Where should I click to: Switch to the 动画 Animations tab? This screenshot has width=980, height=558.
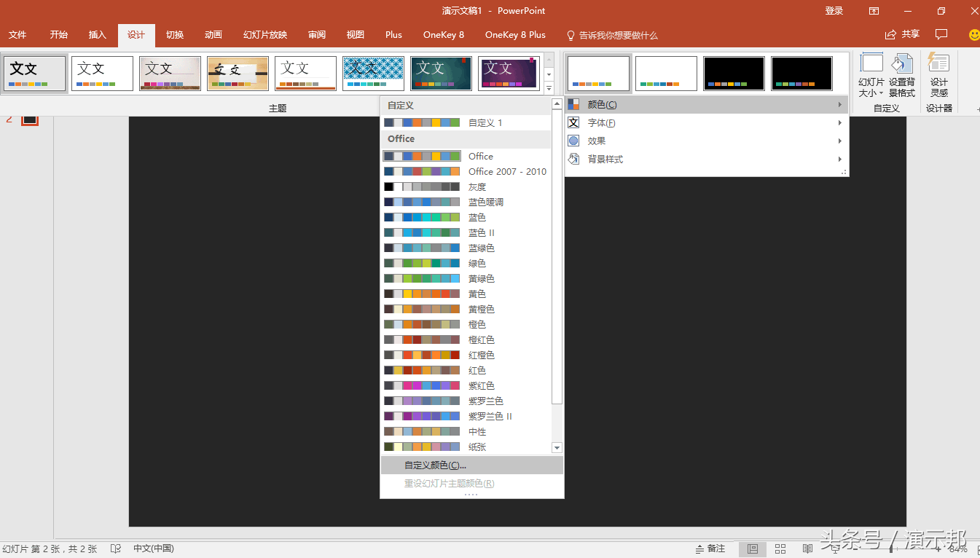213,35
